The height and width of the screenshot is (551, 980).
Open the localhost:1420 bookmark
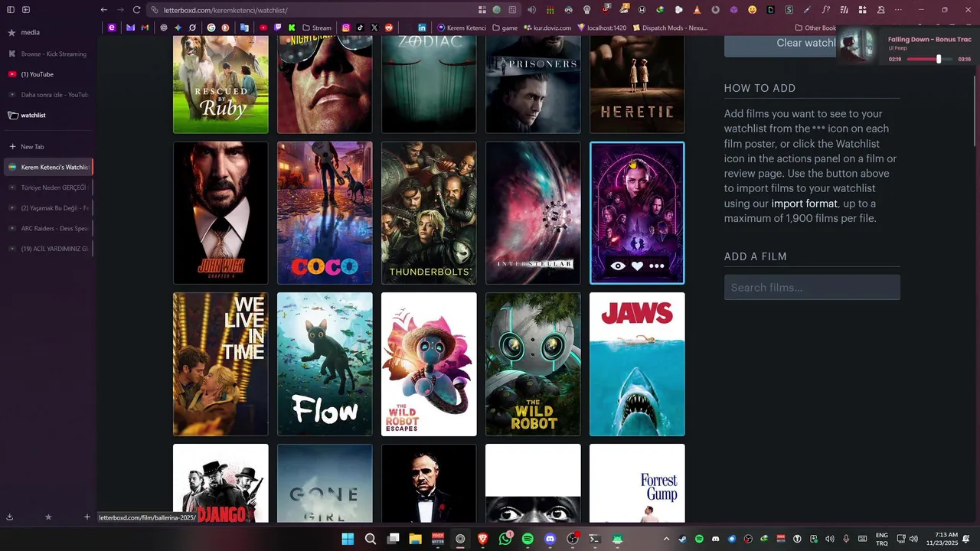tap(602, 28)
